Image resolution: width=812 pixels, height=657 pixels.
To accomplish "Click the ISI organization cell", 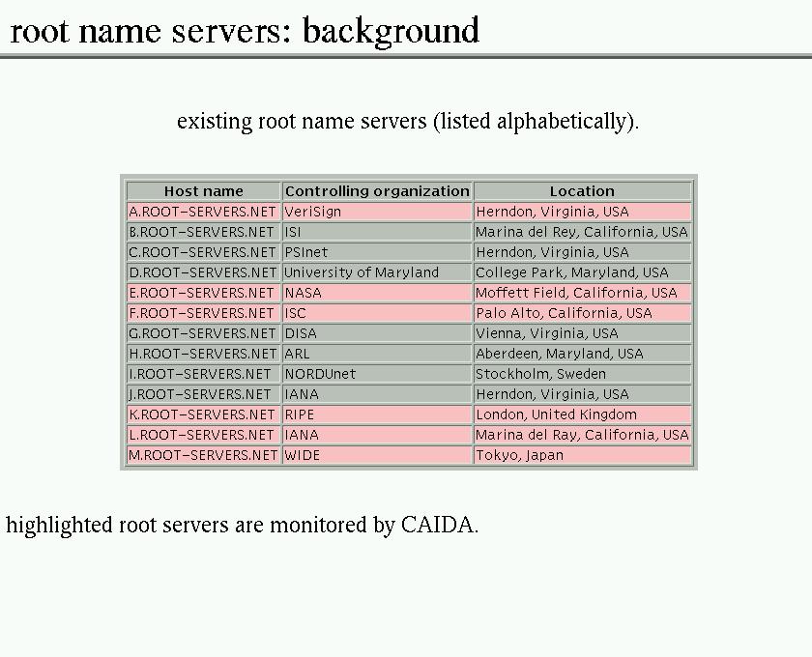I will (377, 232).
